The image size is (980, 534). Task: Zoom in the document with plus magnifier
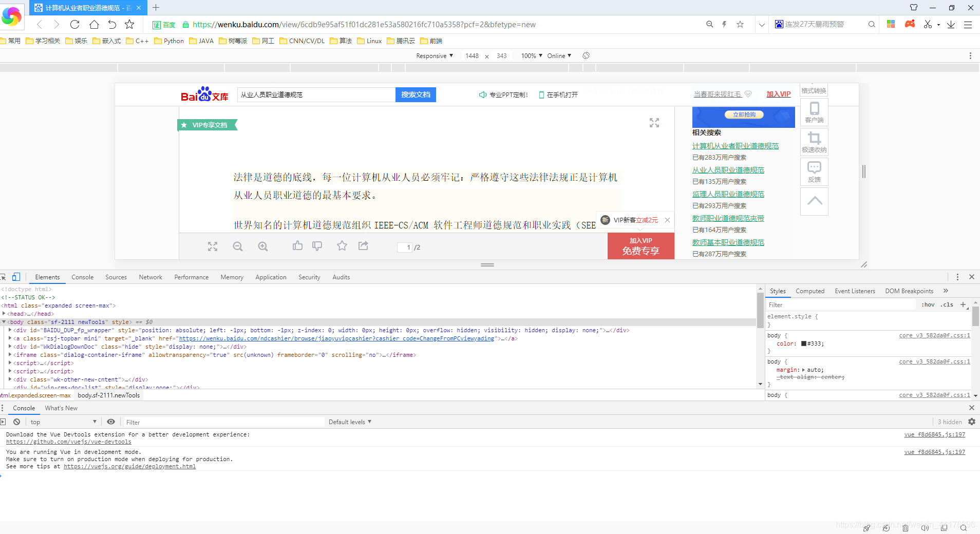click(x=263, y=246)
